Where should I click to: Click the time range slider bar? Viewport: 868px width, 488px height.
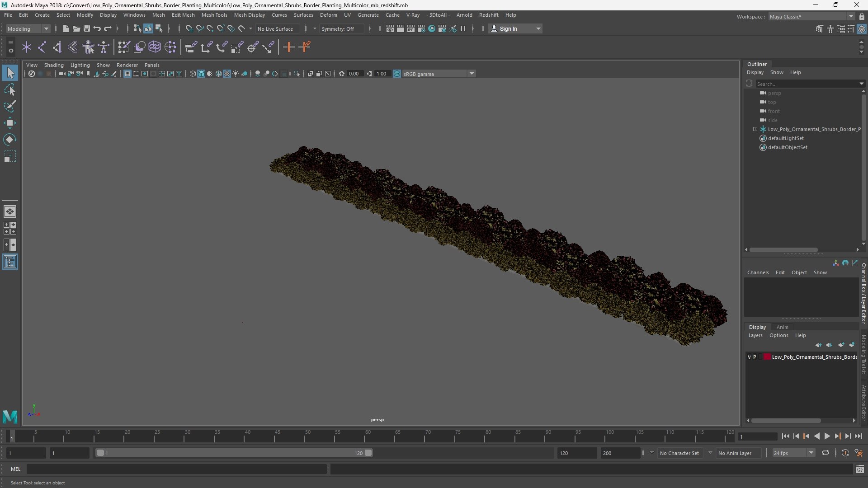point(234,453)
